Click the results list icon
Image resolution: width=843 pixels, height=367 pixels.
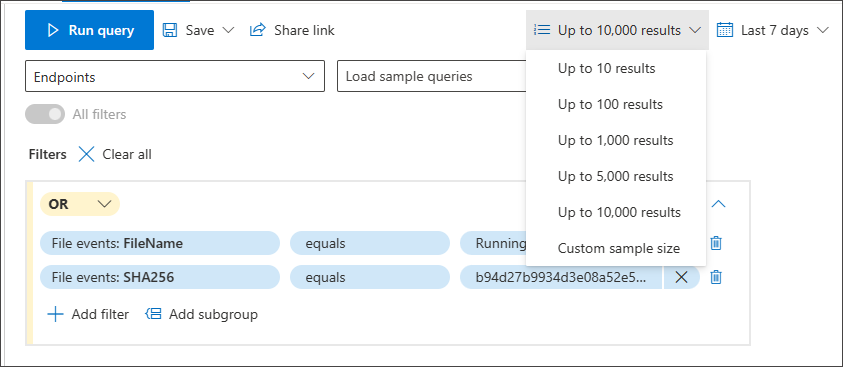coord(543,30)
